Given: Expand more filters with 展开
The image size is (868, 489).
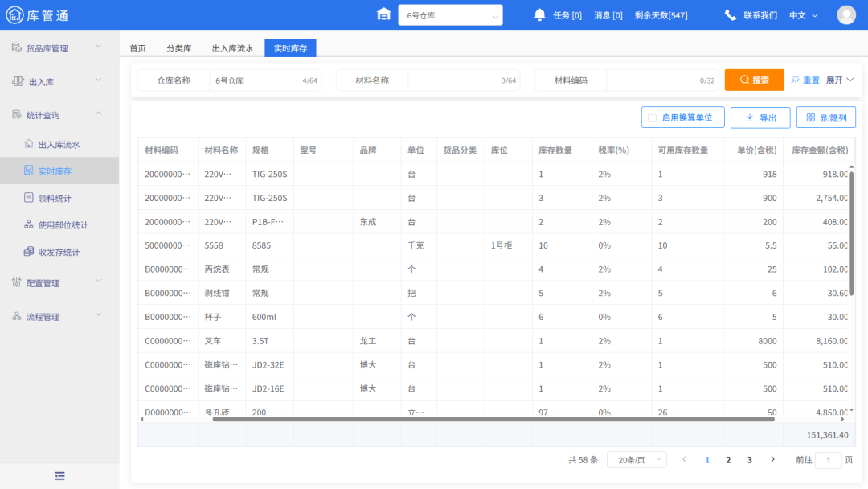Looking at the screenshot, I should point(840,80).
